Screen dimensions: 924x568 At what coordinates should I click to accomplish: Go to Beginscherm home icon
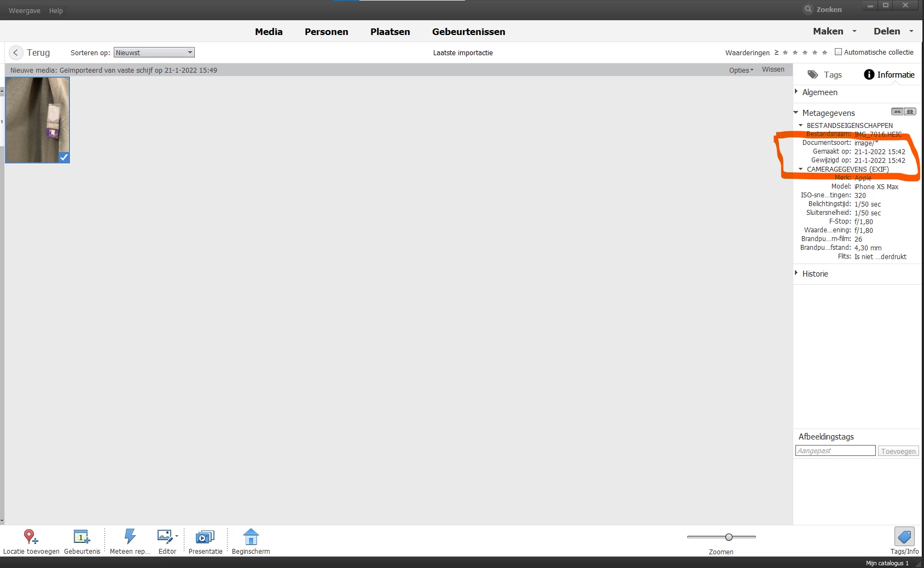[x=251, y=536]
